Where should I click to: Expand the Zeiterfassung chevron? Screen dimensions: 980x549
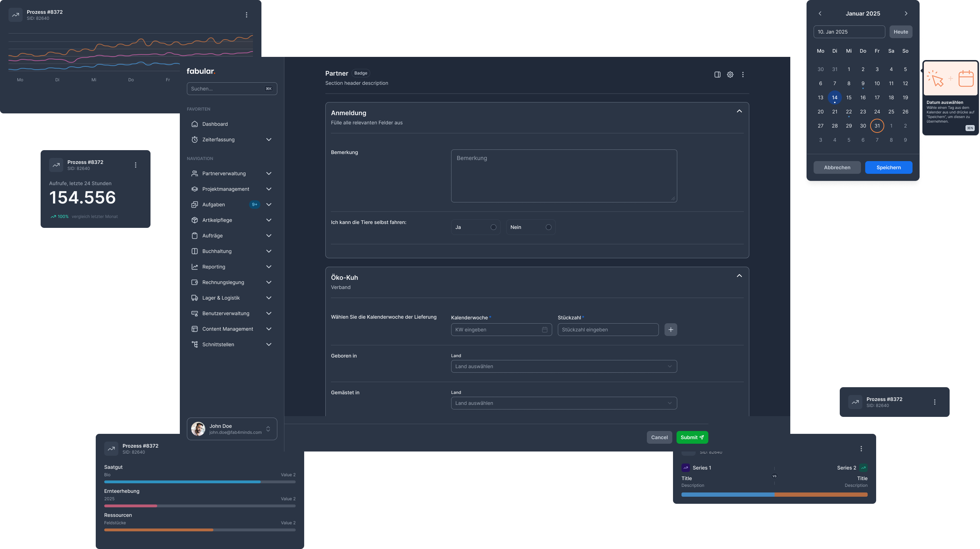click(x=268, y=140)
